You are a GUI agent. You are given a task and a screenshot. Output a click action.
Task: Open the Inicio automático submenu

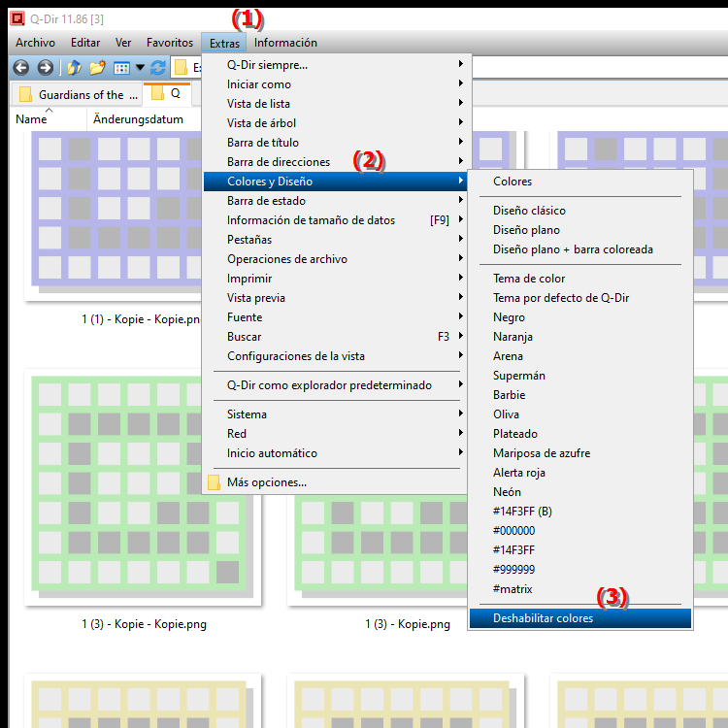pos(334,453)
